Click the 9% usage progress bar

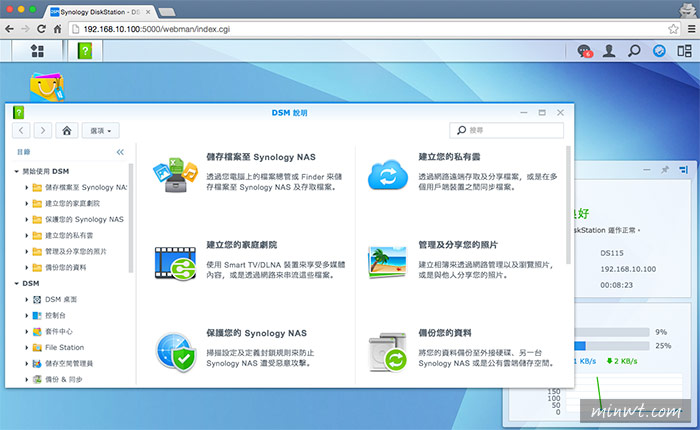pyautogui.click(x=612, y=332)
